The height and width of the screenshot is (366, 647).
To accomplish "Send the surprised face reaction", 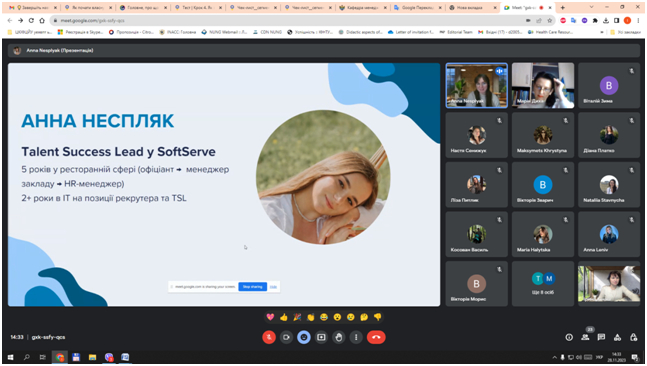I will click(x=337, y=317).
